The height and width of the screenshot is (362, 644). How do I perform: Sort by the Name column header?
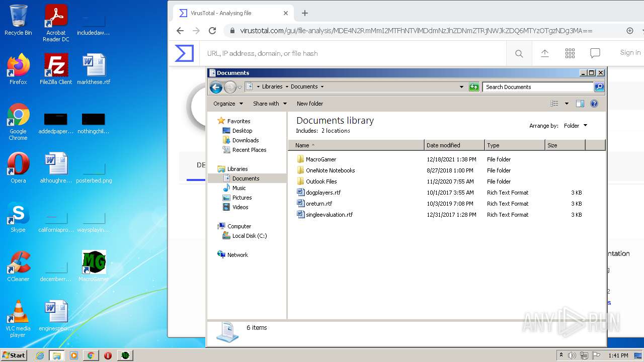tap(356, 145)
